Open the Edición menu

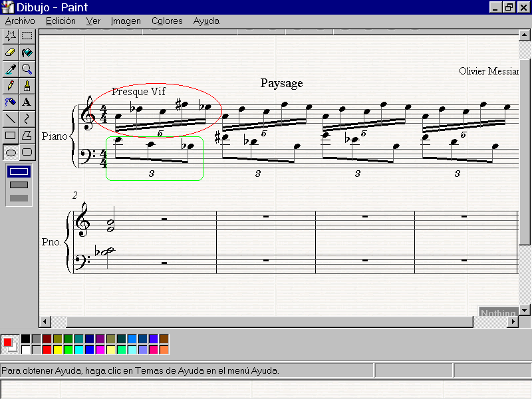pos(61,21)
